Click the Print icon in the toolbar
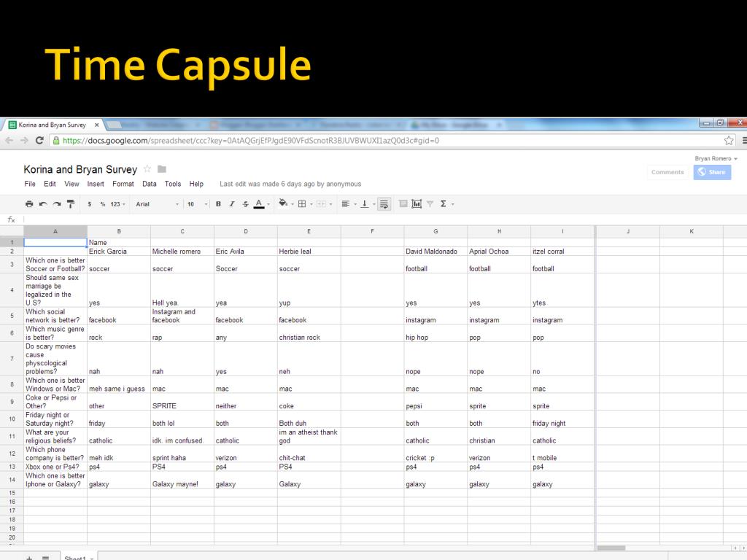The width and height of the screenshot is (747, 560). tap(29, 204)
